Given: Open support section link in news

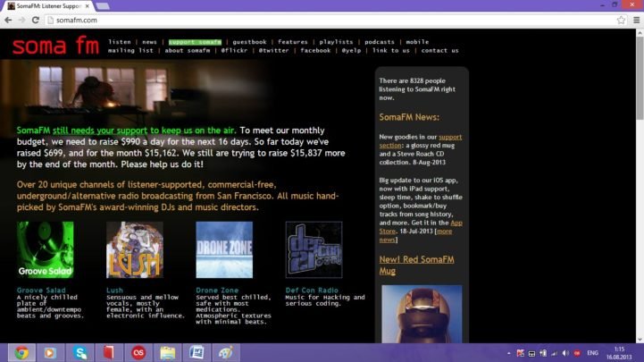Looking at the screenshot, I should (x=421, y=141).
